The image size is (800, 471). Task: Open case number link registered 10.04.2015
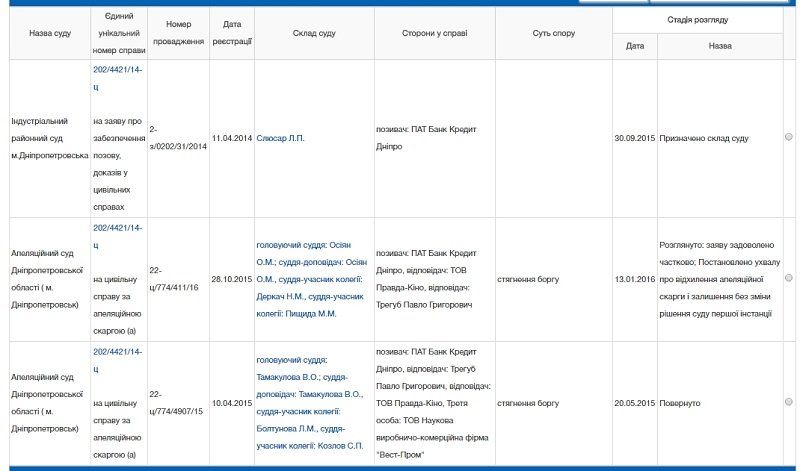tap(118, 360)
